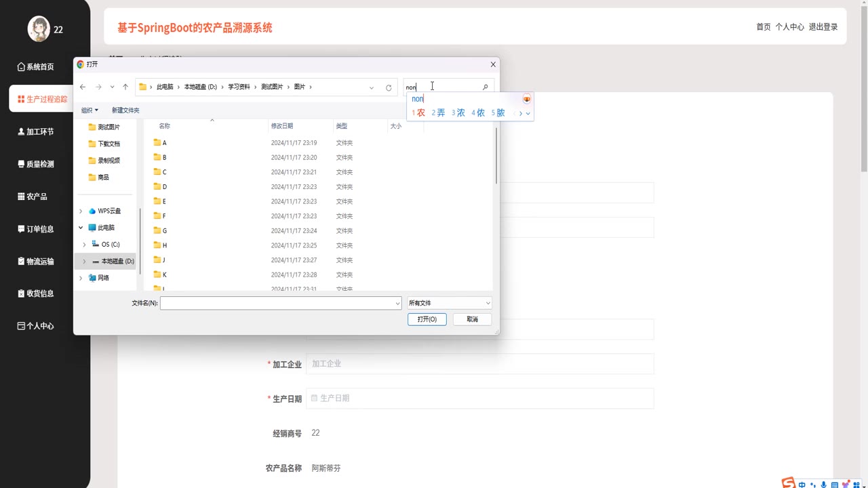Screen dimensions: 868x488
Task: Select IME candidate 1 农
Action: [418, 113]
